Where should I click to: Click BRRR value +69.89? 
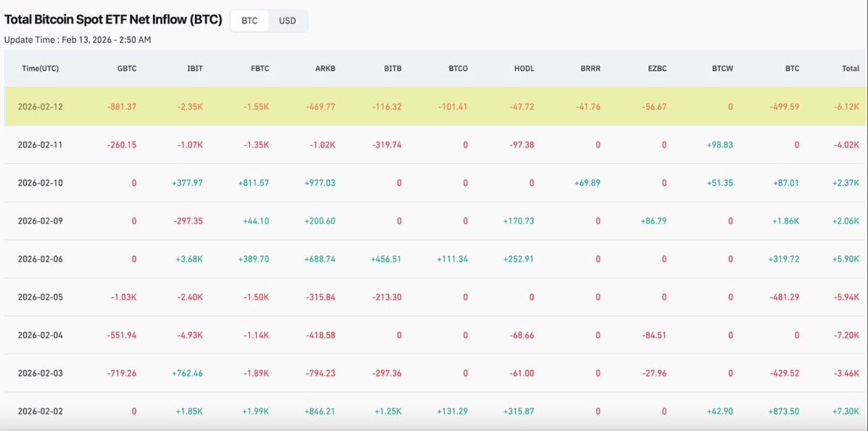point(587,183)
